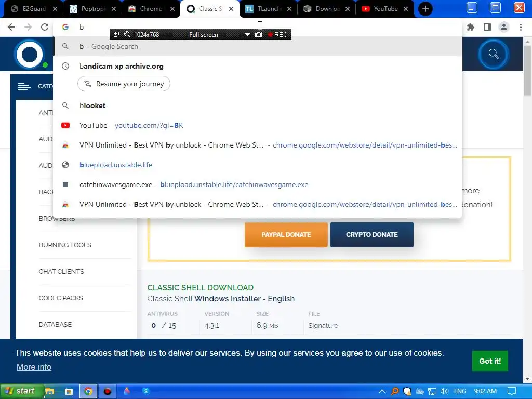
Task: Dismiss cookies with Got it! button
Action: click(x=490, y=361)
